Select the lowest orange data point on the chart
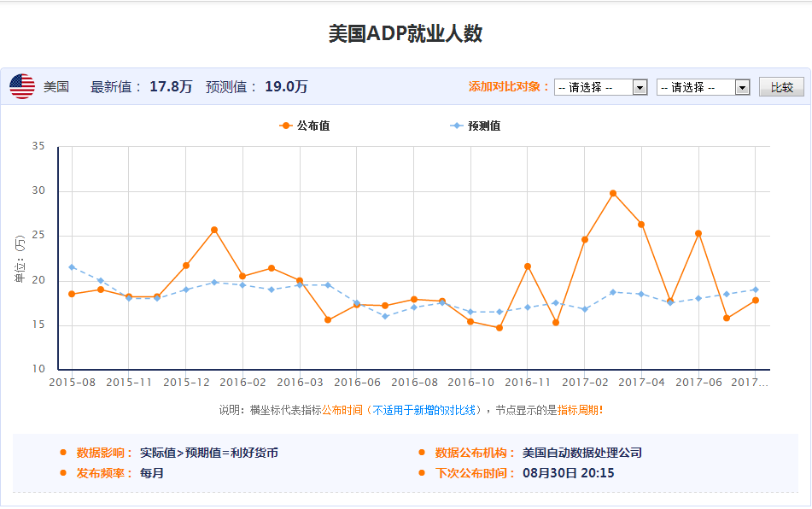812x509 pixels. [x=499, y=328]
